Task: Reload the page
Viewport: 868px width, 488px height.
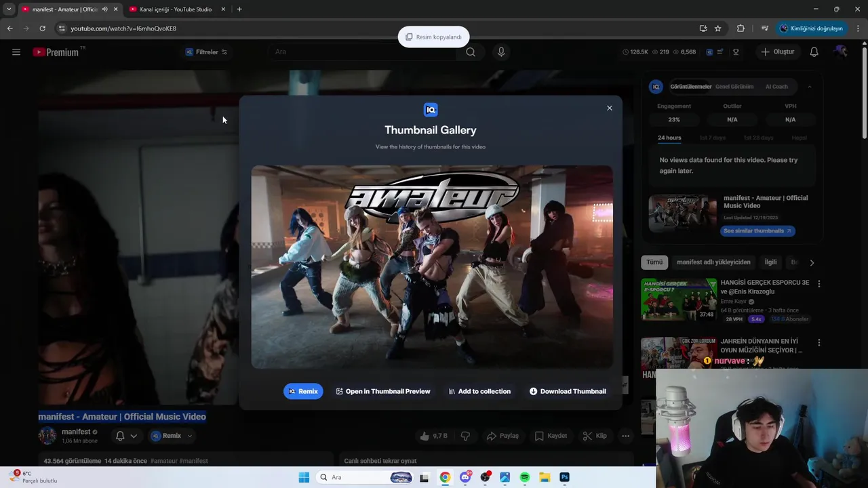Action: coord(42,28)
